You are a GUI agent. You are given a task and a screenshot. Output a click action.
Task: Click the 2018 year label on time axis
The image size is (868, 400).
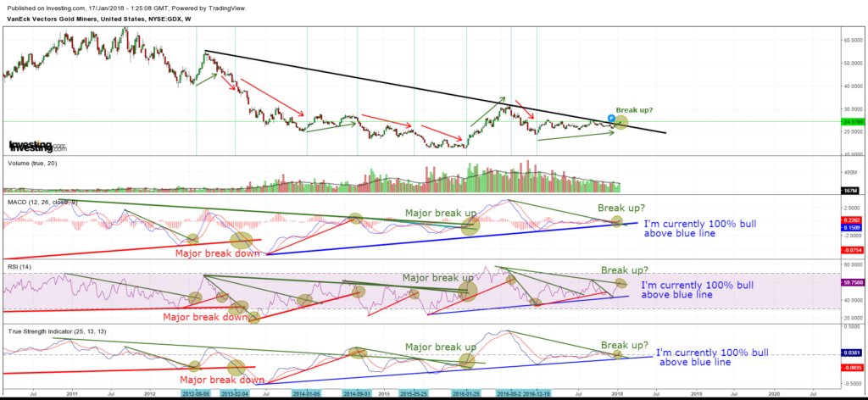click(618, 393)
